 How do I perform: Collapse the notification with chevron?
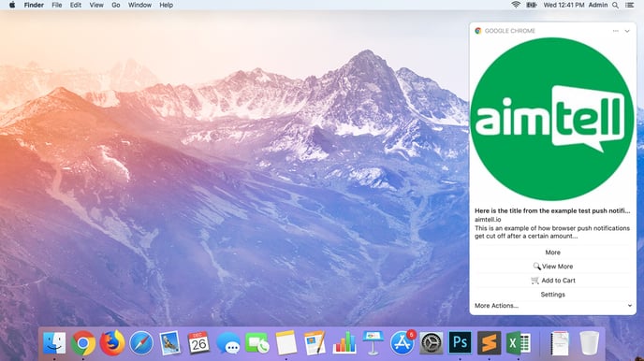pyautogui.click(x=627, y=31)
